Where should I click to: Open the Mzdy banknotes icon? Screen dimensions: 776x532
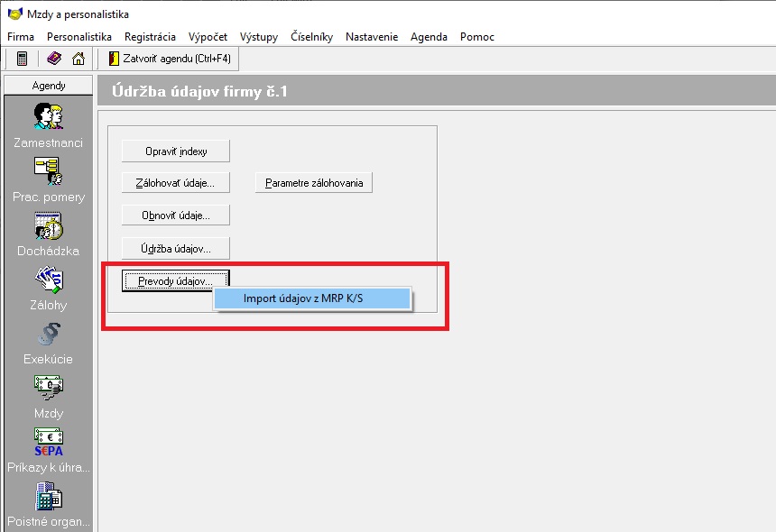48,387
